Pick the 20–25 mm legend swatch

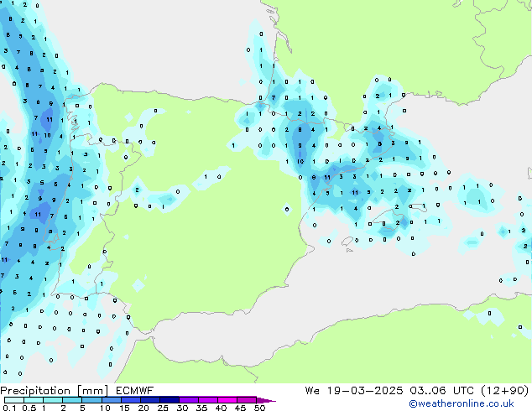tap(150, 400)
